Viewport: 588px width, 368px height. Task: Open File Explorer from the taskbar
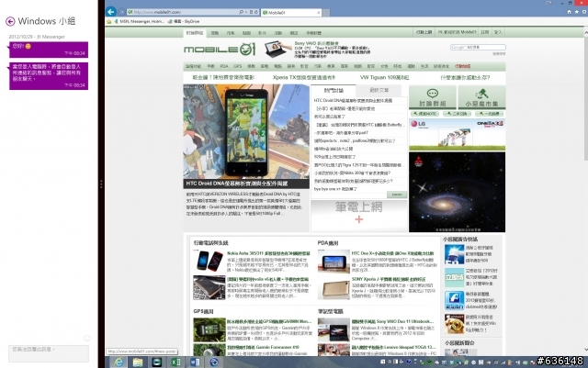click(137, 362)
